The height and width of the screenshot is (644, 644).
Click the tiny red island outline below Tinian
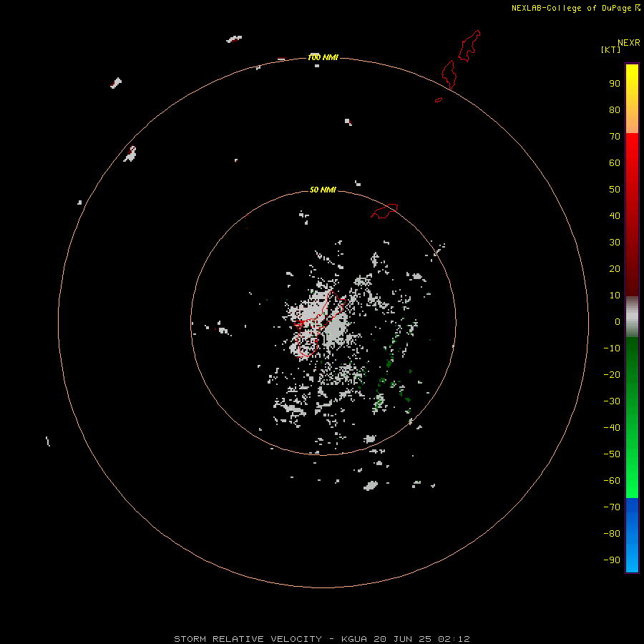[x=439, y=99]
